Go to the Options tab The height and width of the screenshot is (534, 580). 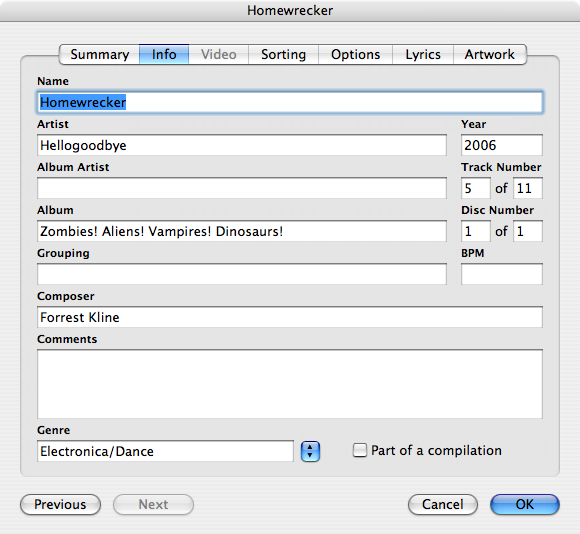pyautogui.click(x=355, y=54)
